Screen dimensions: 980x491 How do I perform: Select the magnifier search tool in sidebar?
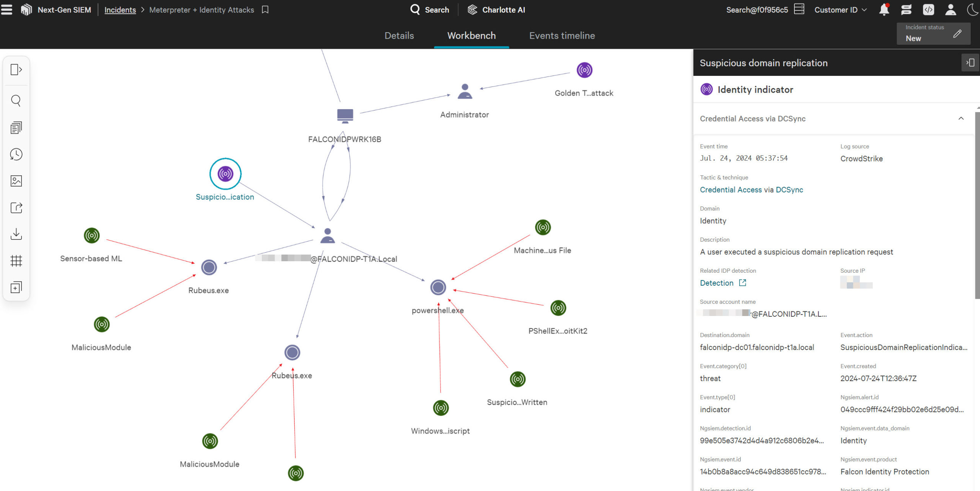(16, 101)
